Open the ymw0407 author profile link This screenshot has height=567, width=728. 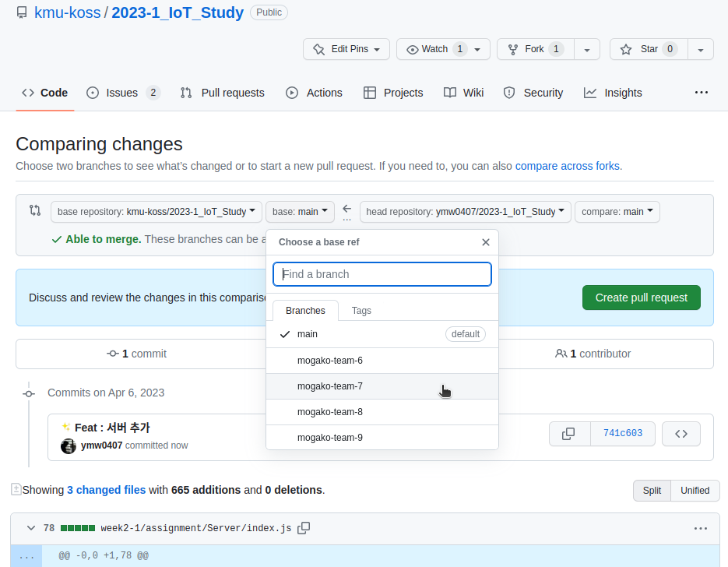101,445
